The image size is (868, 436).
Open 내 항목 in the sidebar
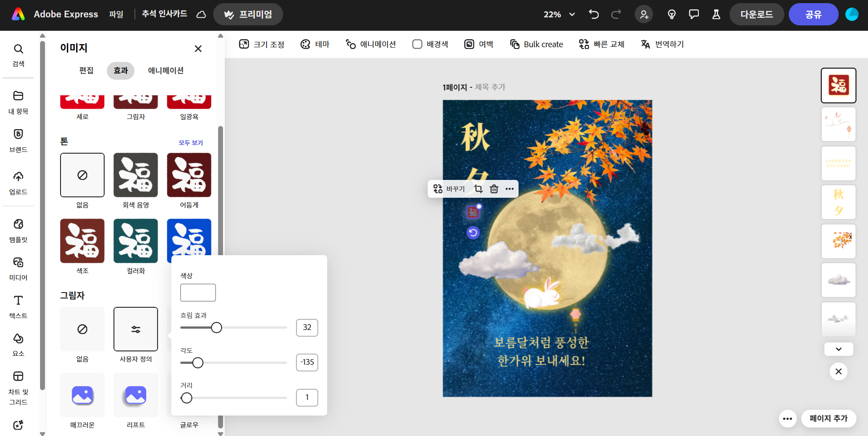(x=18, y=102)
